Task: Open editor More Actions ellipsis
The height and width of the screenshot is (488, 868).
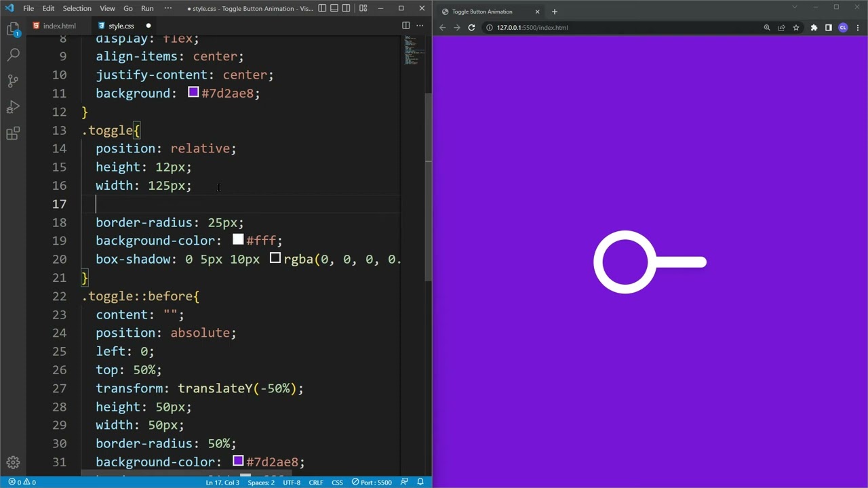Action: (420, 26)
